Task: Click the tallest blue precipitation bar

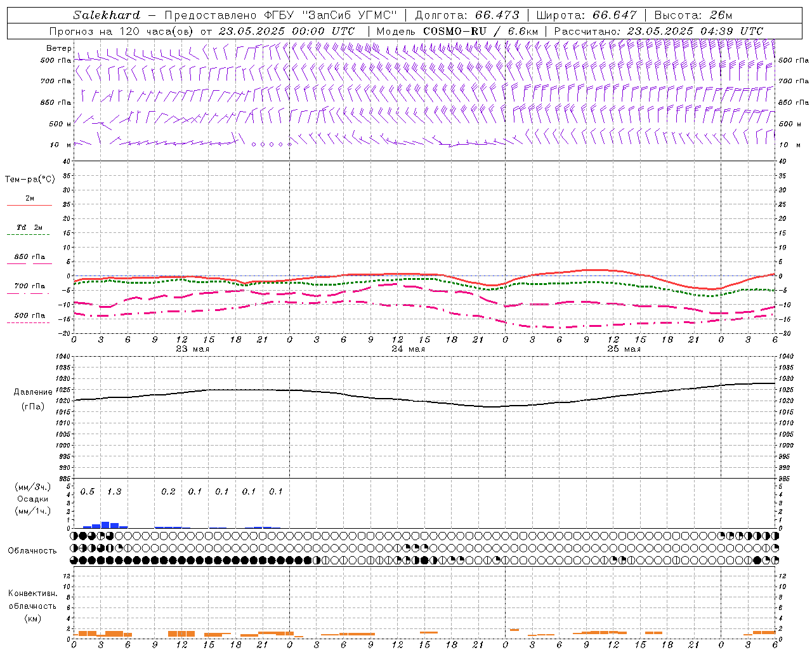Action: tap(105, 525)
